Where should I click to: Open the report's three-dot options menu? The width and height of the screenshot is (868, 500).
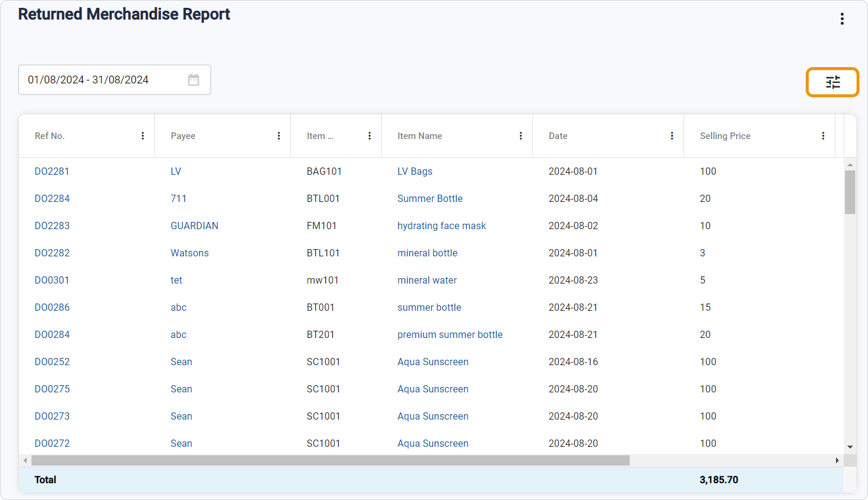click(842, 19)
